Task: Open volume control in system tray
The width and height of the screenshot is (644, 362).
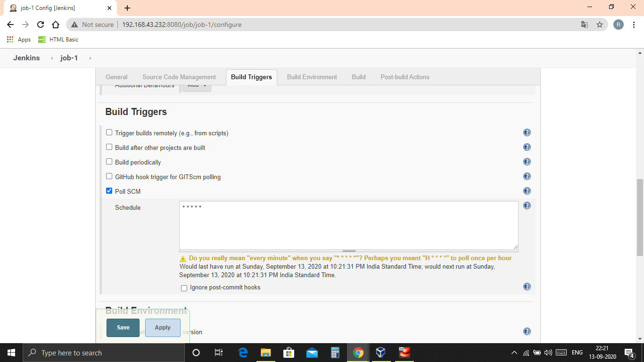Action: coord(548,353)
